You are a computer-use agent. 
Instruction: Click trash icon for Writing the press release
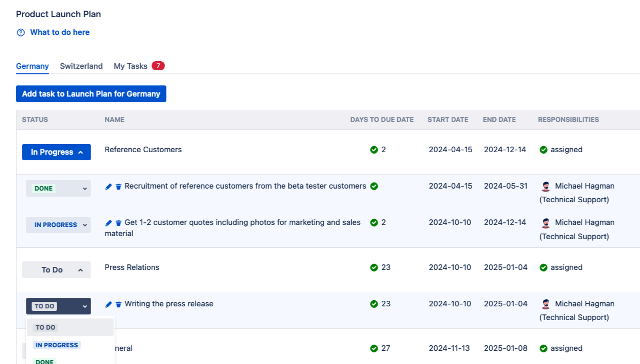coord(118,304)
